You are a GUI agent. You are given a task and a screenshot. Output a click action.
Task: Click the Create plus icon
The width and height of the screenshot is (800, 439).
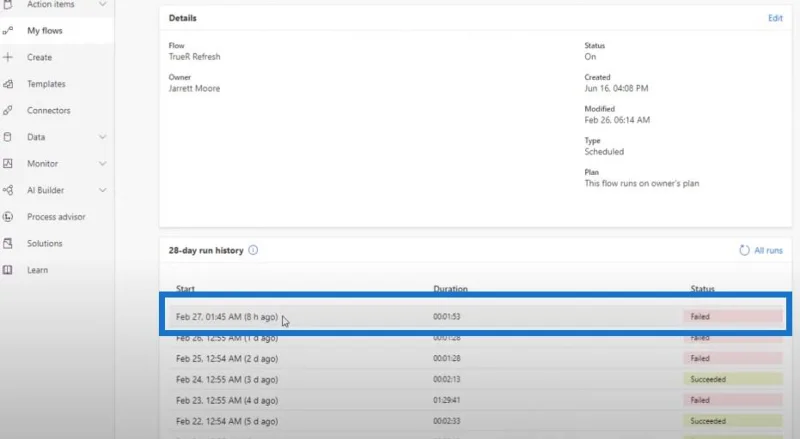click(x=8, y=57)
